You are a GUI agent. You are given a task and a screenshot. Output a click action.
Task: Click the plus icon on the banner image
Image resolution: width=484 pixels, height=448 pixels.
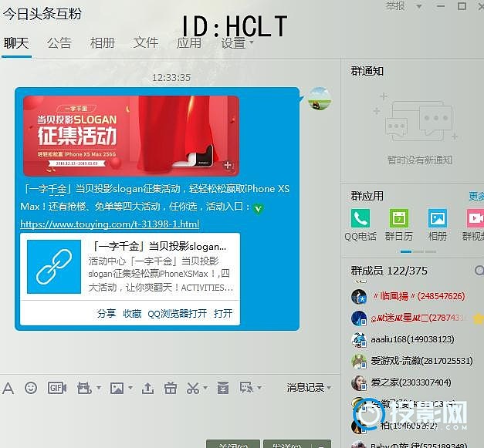point(228,166)
